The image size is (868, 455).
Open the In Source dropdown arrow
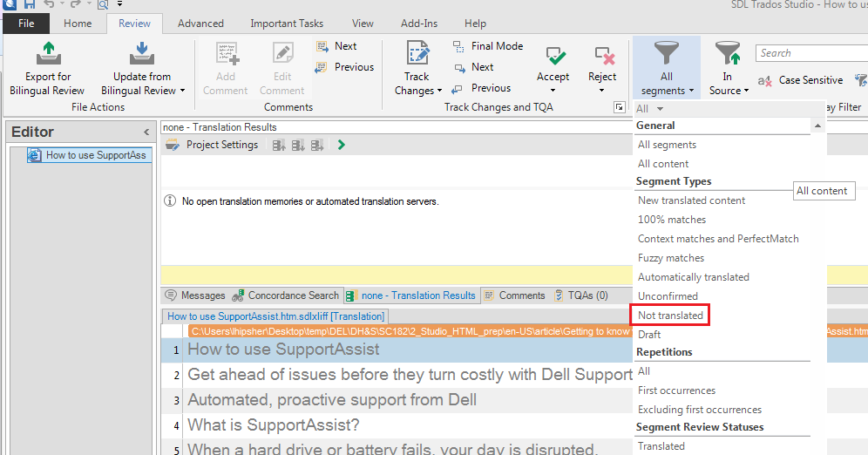coord(746,91)
